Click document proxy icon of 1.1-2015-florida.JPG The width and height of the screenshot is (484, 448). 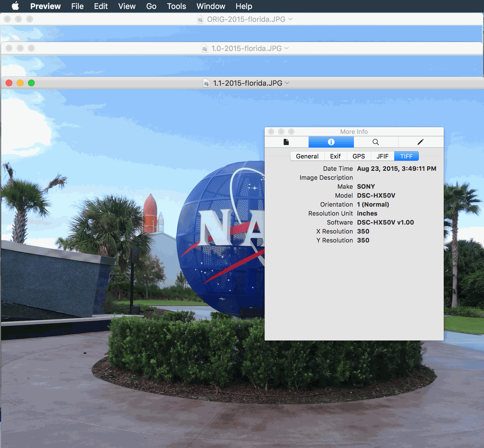(x=206, y=83)
